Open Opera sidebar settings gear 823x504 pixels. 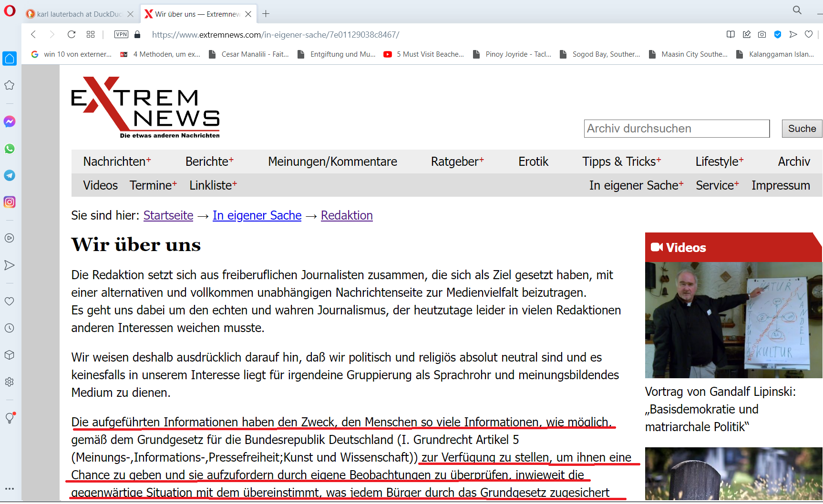[10, 382]
